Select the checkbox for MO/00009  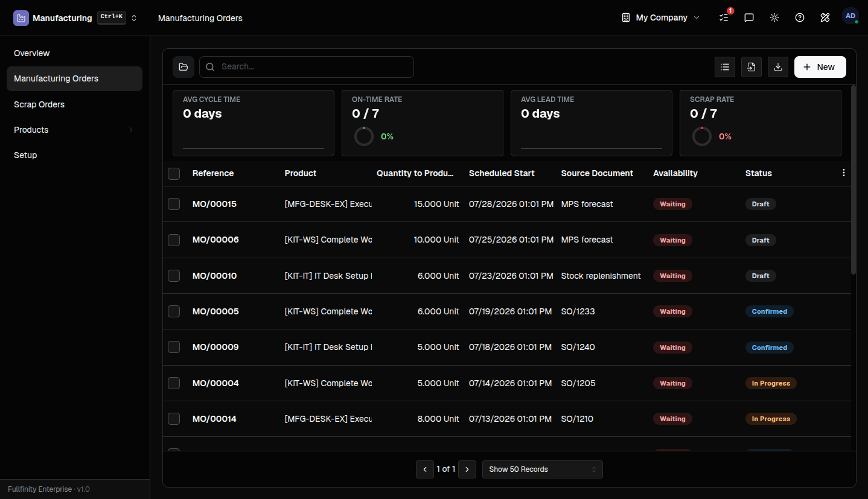pyautogui.click(x=174, y=347)
